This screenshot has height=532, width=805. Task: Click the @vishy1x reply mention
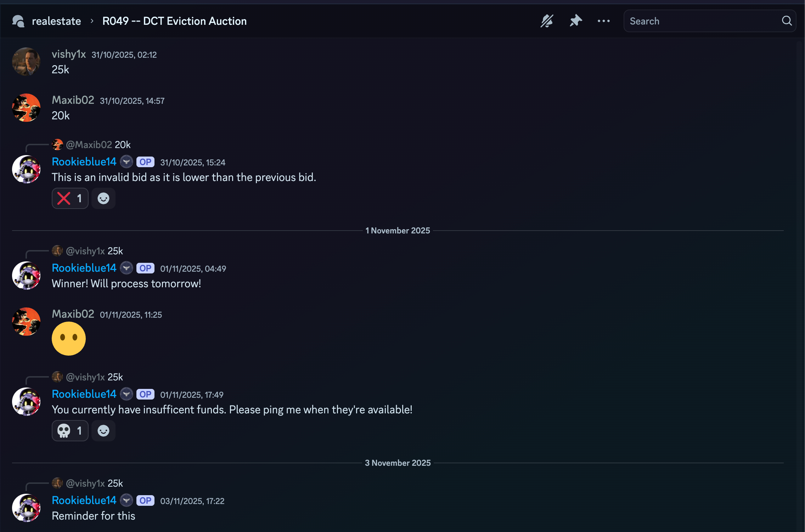point(85,251)
